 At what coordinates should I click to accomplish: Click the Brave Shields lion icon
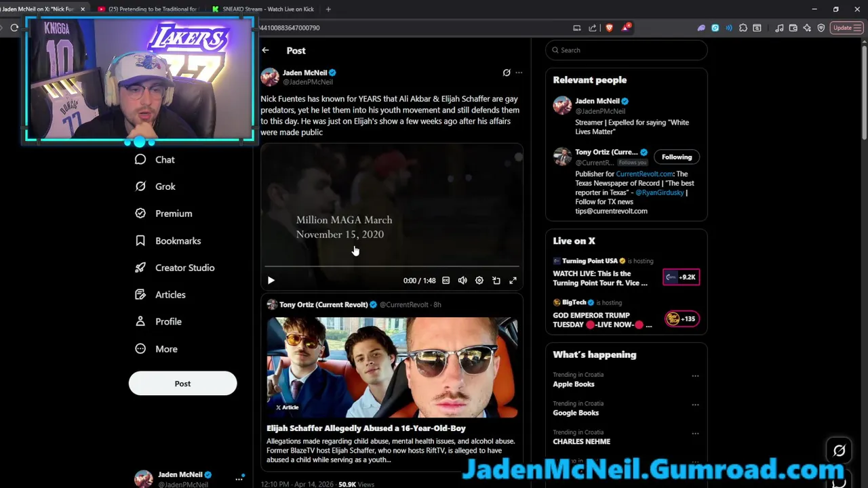tap(609, 28)
